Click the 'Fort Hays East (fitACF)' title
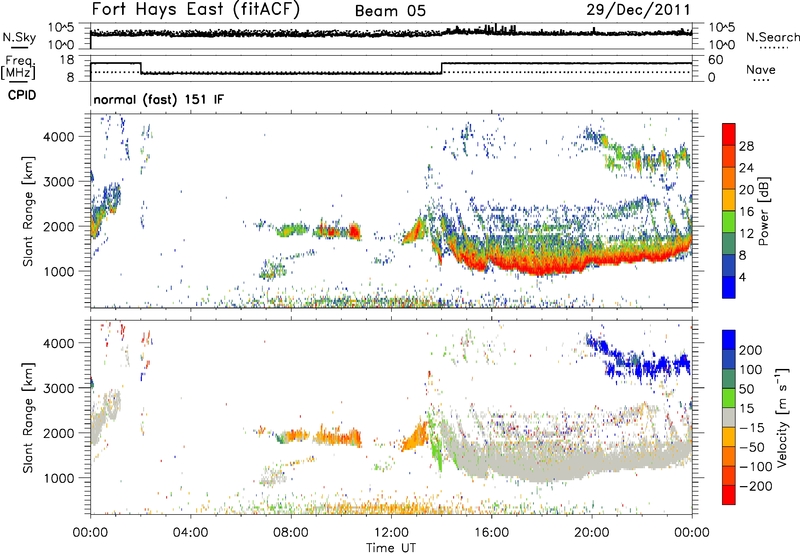The width and height of the screenshot is (800, 554). click(x=195, y=9)
